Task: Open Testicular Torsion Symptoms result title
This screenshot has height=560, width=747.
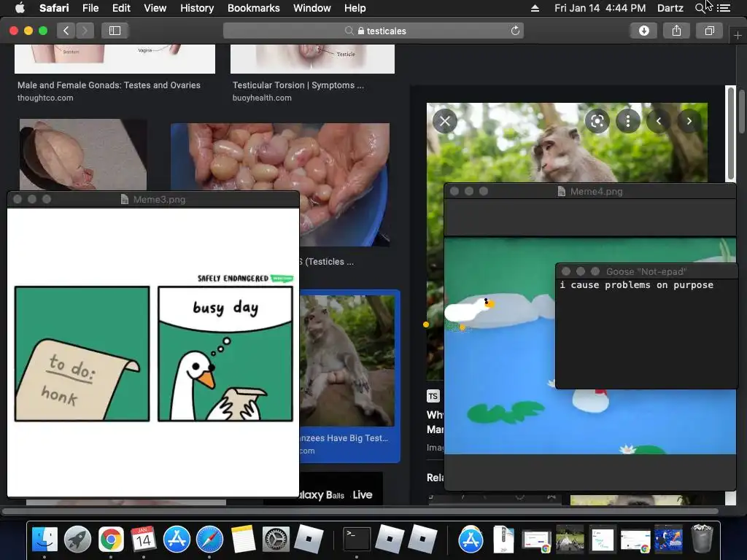Action: [x=298, y=85]
